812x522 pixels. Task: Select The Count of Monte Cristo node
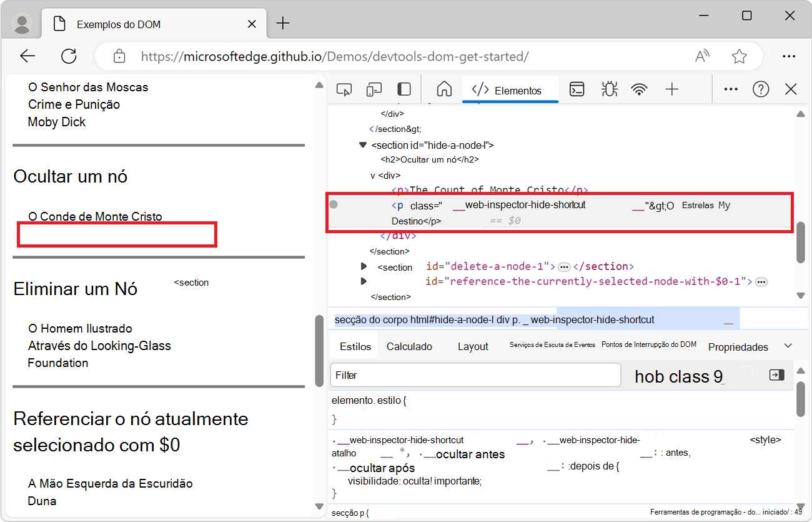click(489, 189)
